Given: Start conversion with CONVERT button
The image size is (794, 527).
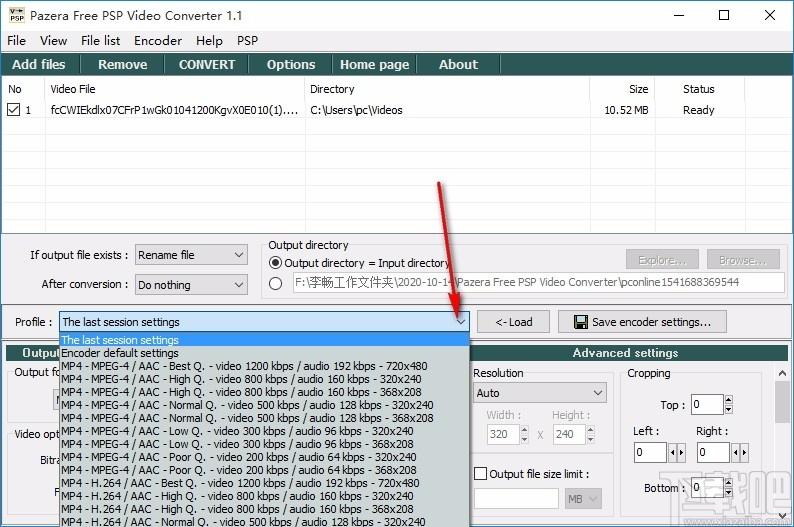Looking at the screenshot, I should [207, 64].
